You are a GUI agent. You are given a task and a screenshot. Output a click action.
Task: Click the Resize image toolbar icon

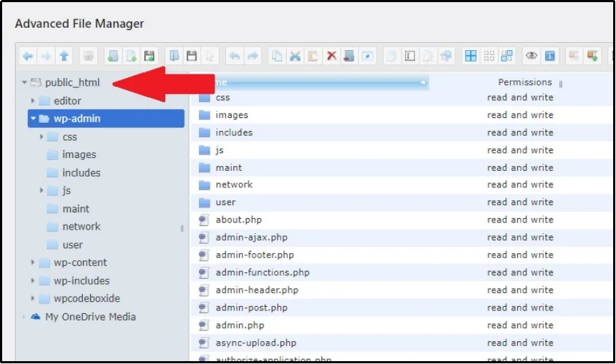[x=446, y=56]
